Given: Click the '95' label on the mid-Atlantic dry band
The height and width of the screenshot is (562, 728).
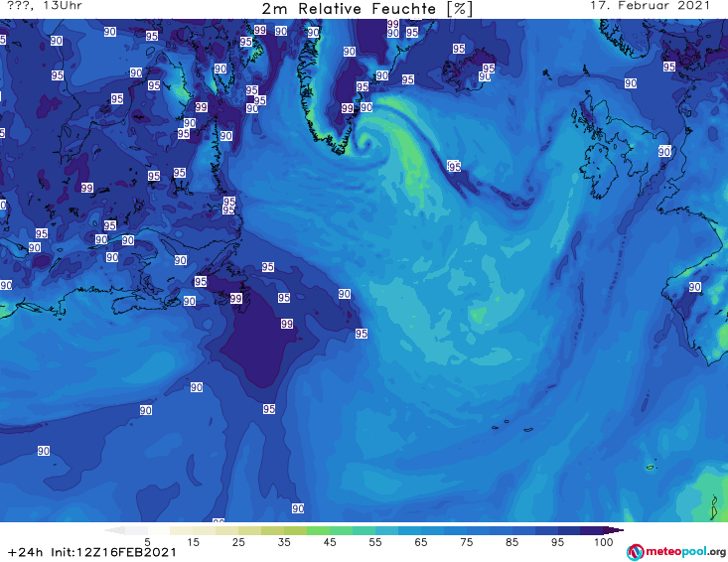Looking at the screenshot, I should [x=454, y=166].
